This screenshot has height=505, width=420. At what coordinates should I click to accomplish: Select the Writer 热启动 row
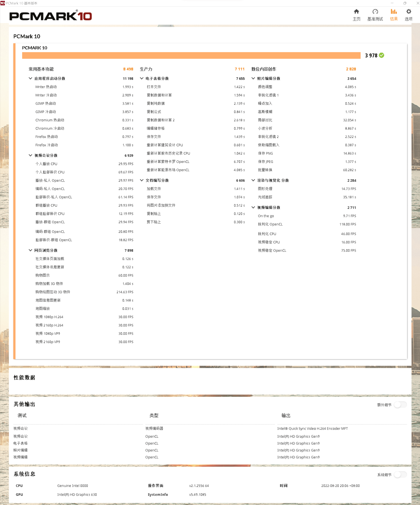(x=84, y=87)
